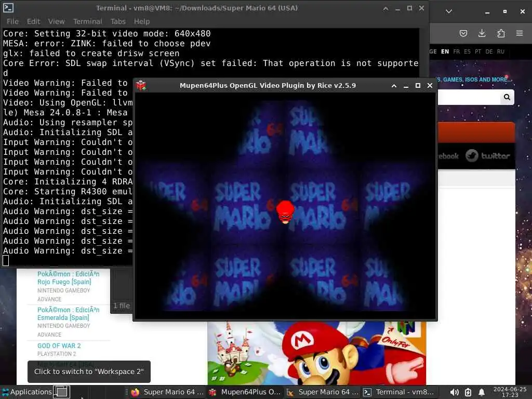This screenshot has height=399, width=532.
Task: Click the taskbar window list handle
Action: coord(126,392)
